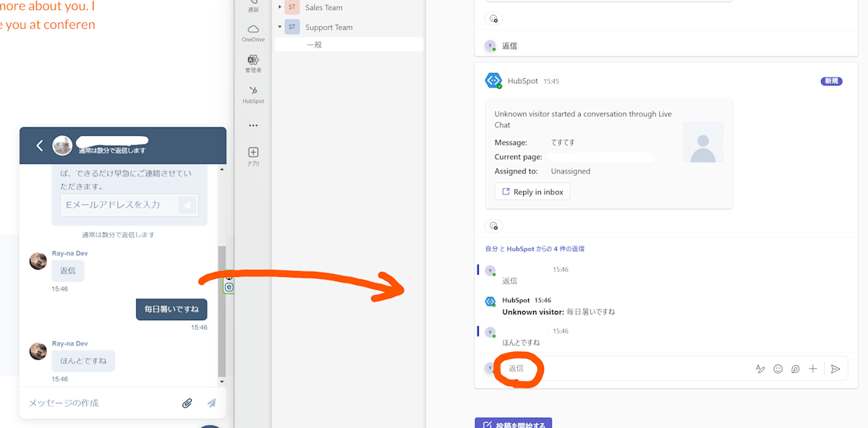Focus the メッセージの作成 input
This screenshot has height=428, width=868.
pyautogui.click(x=100, y=403)
